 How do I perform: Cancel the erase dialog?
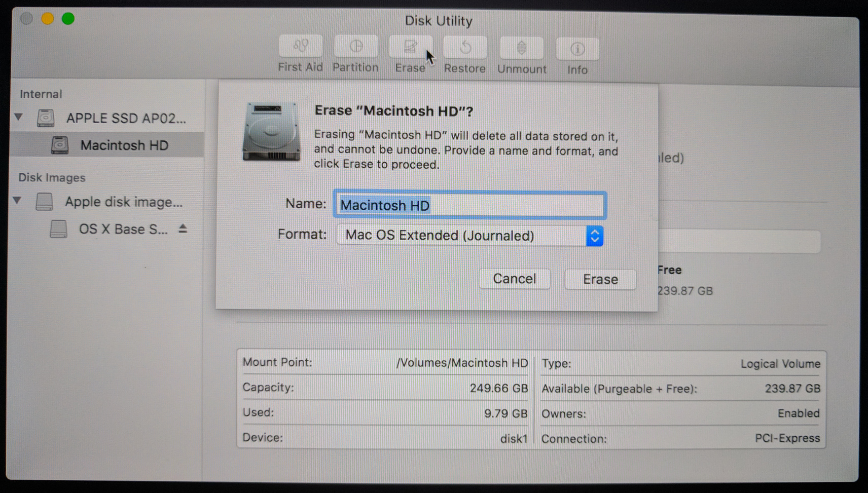tap(515, 279)
